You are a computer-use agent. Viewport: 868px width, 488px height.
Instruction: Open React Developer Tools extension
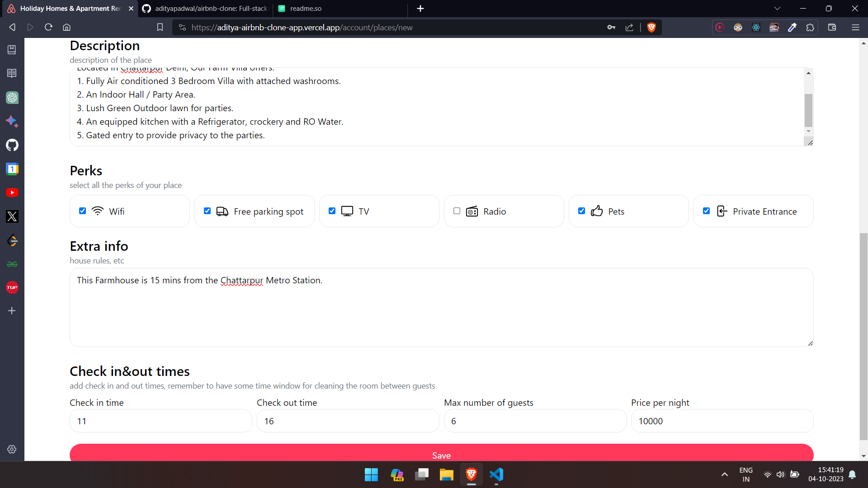pyautogui.click(x=756, y=27)
